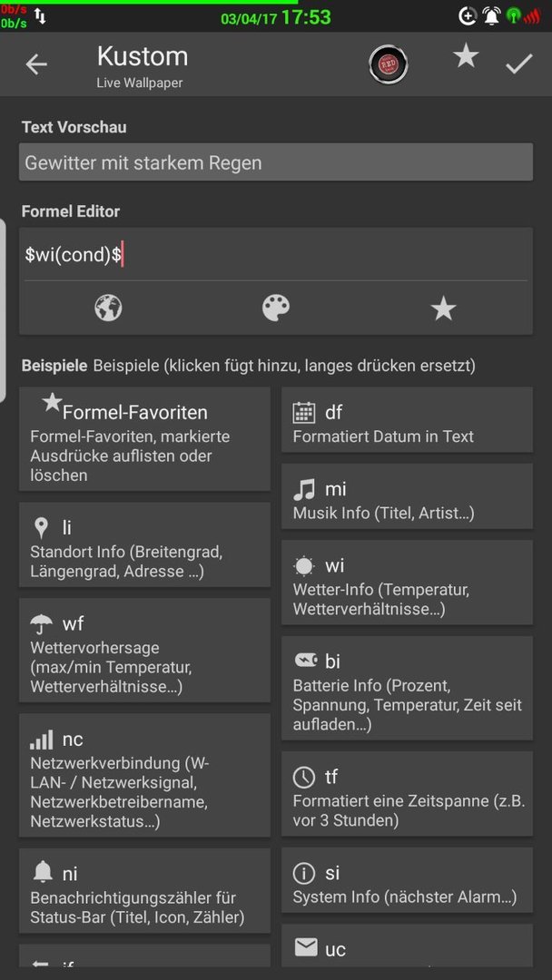This screenshot has width=552, height=980.
Task: Insert the bi Batterie Info function
Action: coord(407,688)
